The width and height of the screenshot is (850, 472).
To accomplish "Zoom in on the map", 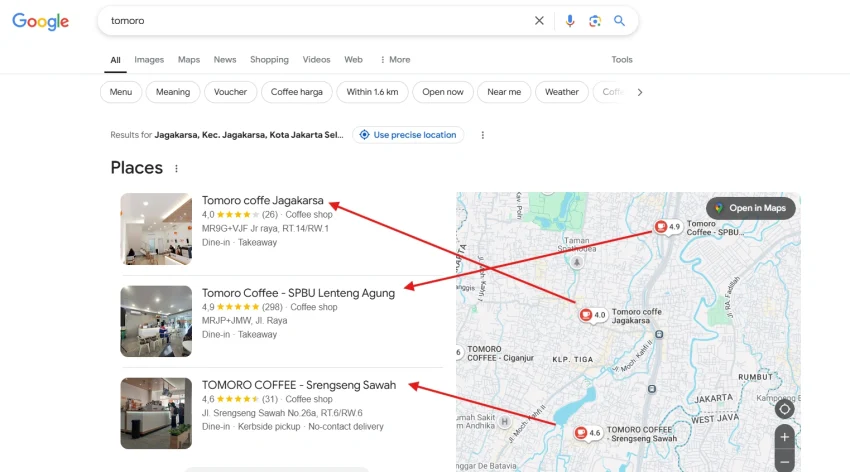I will coord(784,437).
